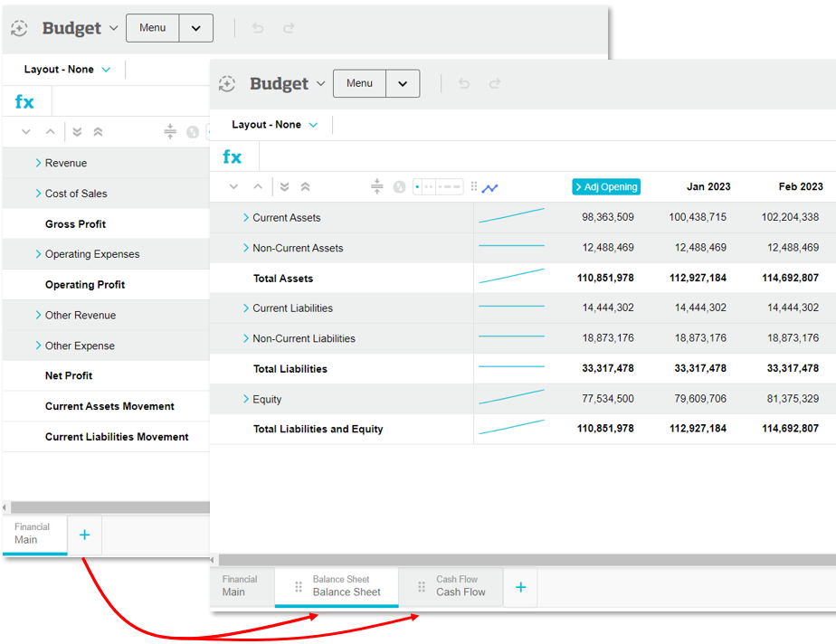Open the Layout - None dropdown in front window
The image size is (836, 644).
pyautogui.click(x=275, y=125)
